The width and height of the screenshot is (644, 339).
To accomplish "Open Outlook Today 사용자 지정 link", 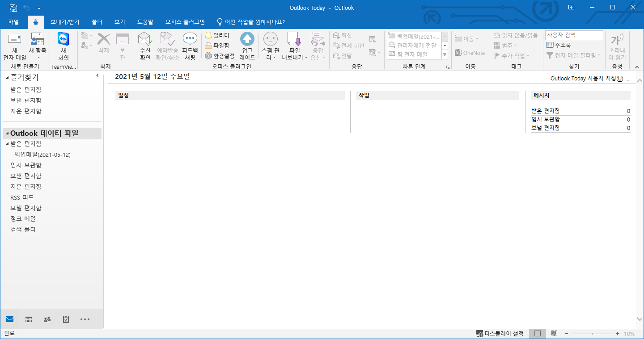I will [589, 79].
